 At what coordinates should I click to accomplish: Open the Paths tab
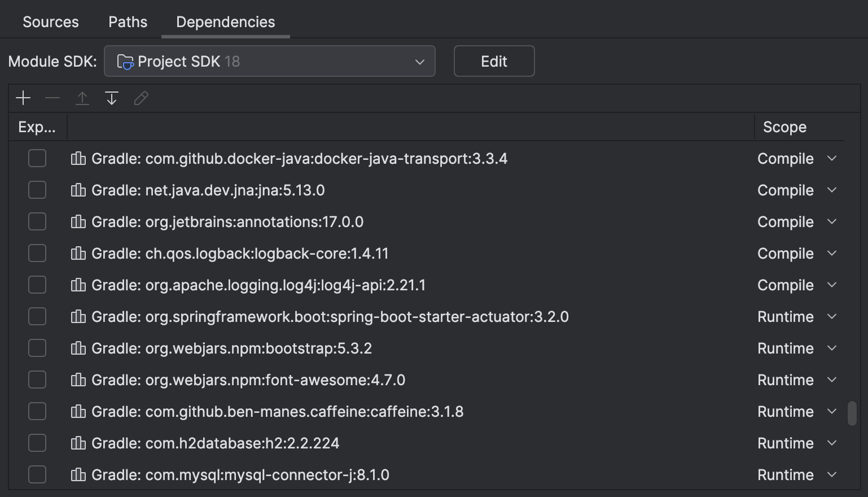(x=127, y=21)
